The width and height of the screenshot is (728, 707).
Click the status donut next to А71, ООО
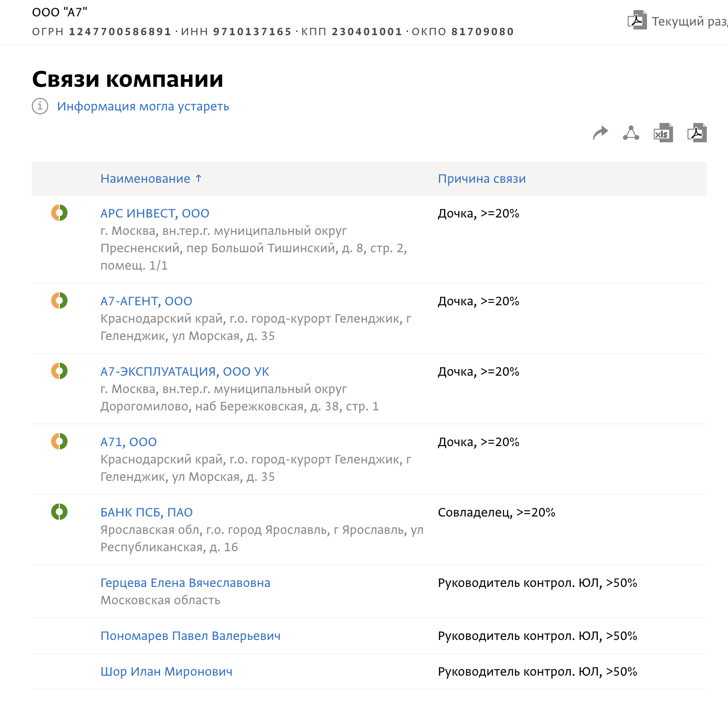[59, 441]
